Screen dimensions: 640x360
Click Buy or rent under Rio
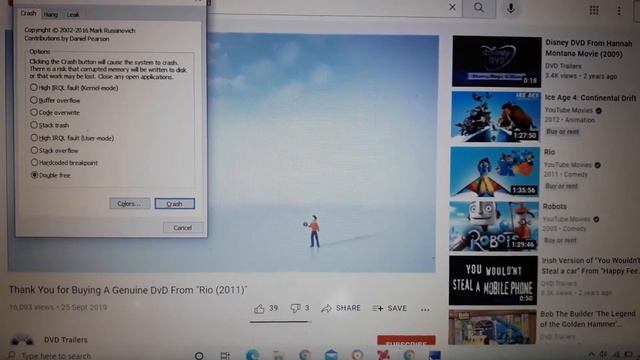click(561, 186)
